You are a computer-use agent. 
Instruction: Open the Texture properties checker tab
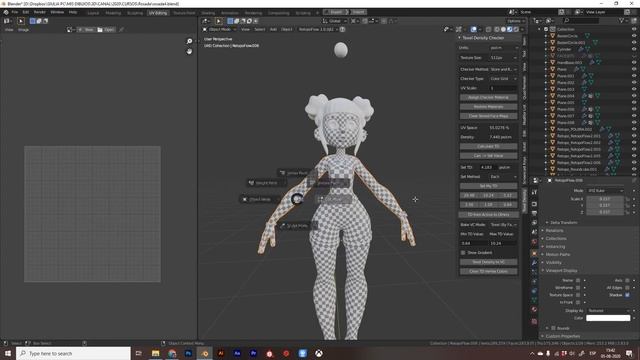(534, 321)
